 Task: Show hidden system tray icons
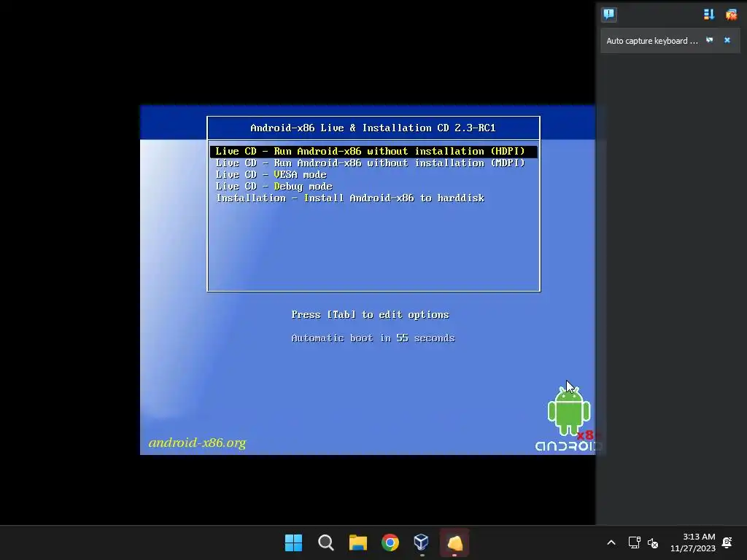(x=611, y=542)
